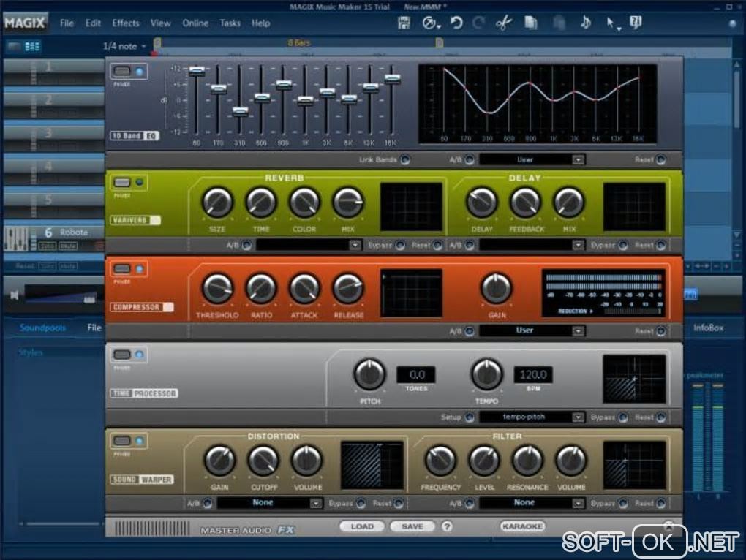746x560 pixels.
Task: Open the Tasks menu
Action: point(230,23)
